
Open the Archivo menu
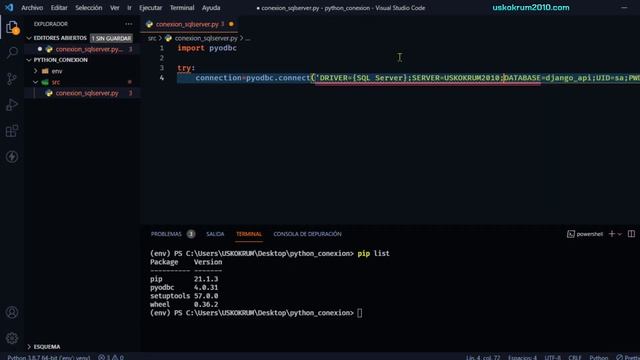click(x=32, y=8)
